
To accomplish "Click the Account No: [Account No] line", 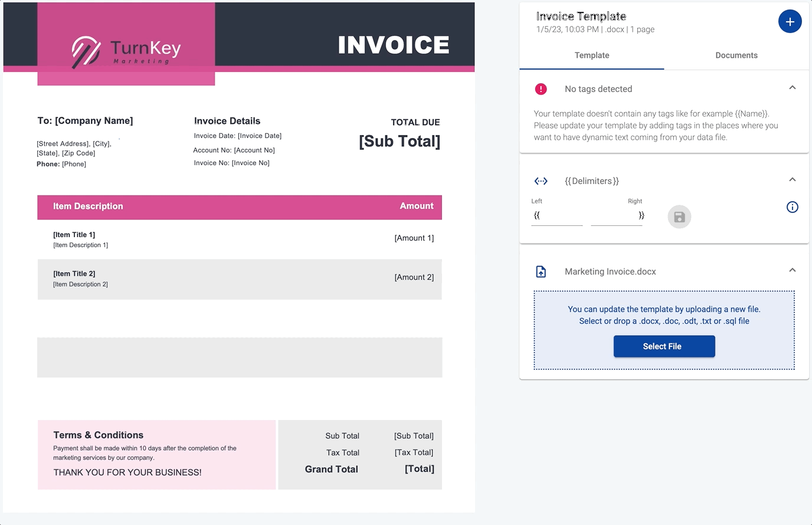I will tap(234, 150).
